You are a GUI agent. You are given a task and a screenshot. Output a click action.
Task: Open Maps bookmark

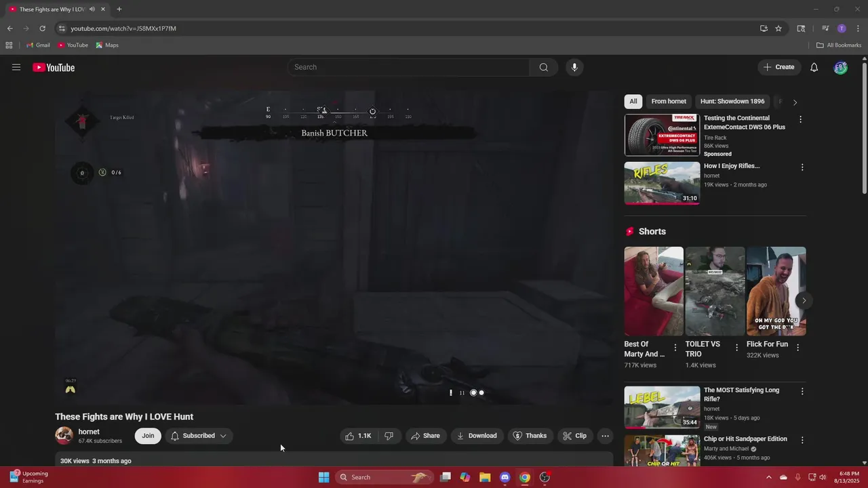click(x=107, y=45)
